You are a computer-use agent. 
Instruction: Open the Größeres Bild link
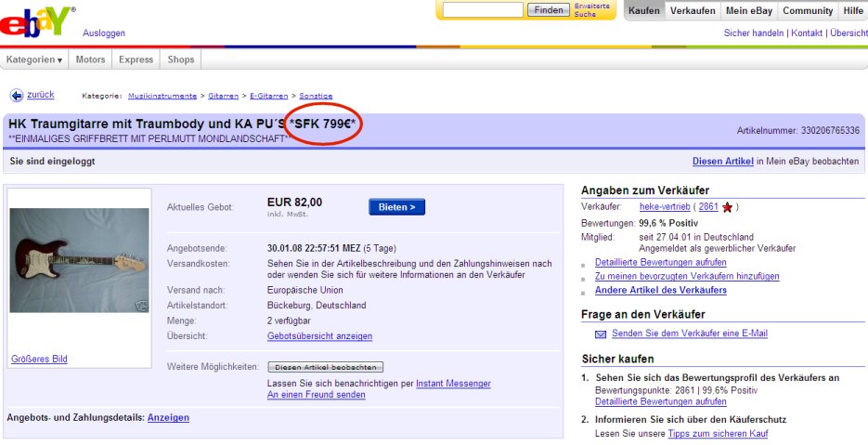click(x=39, y=360)
